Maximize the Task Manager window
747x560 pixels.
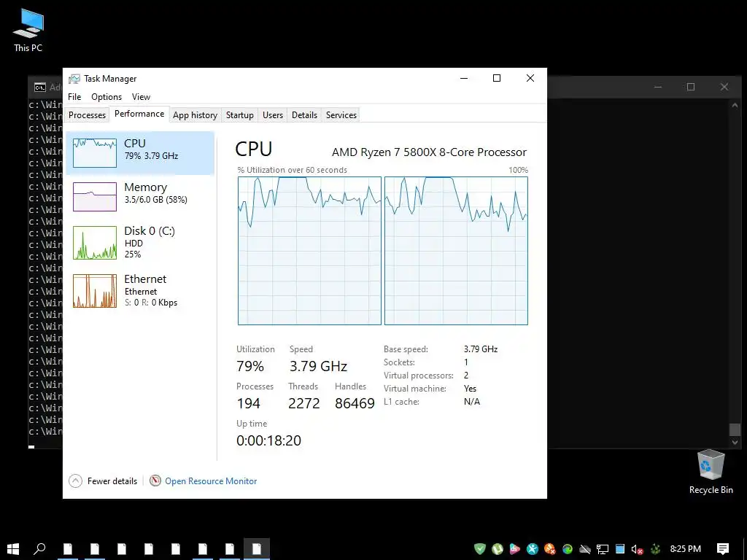[496, 78]
